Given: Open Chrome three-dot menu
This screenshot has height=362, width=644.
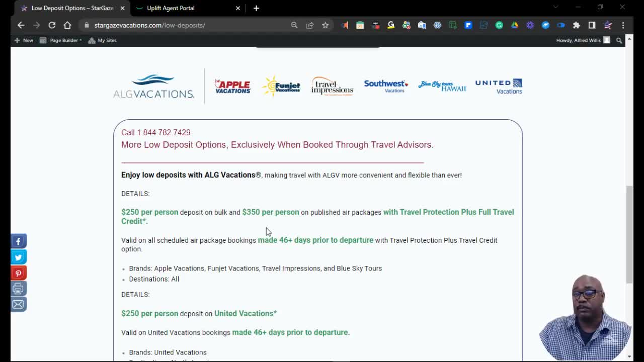Looking at the screenshot, I should 623,25.
